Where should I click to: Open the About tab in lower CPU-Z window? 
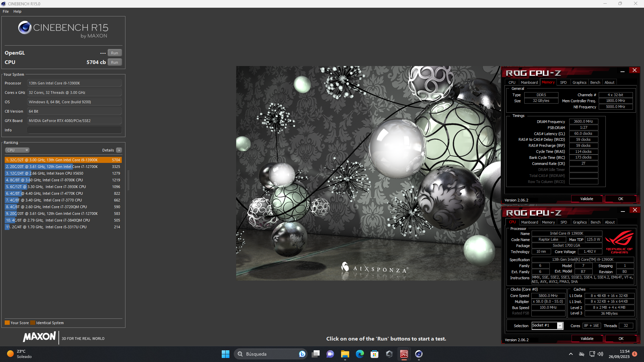(610, 222)
